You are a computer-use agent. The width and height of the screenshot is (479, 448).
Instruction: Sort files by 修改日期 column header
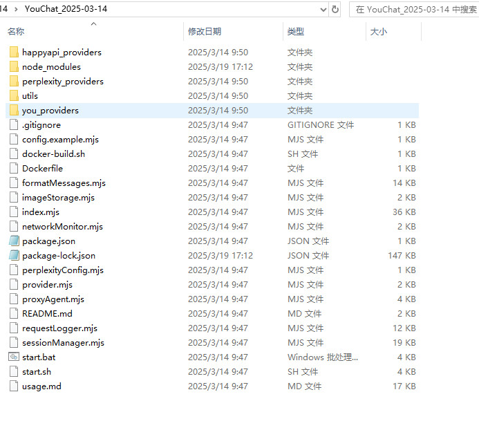(x=205, y=32)
